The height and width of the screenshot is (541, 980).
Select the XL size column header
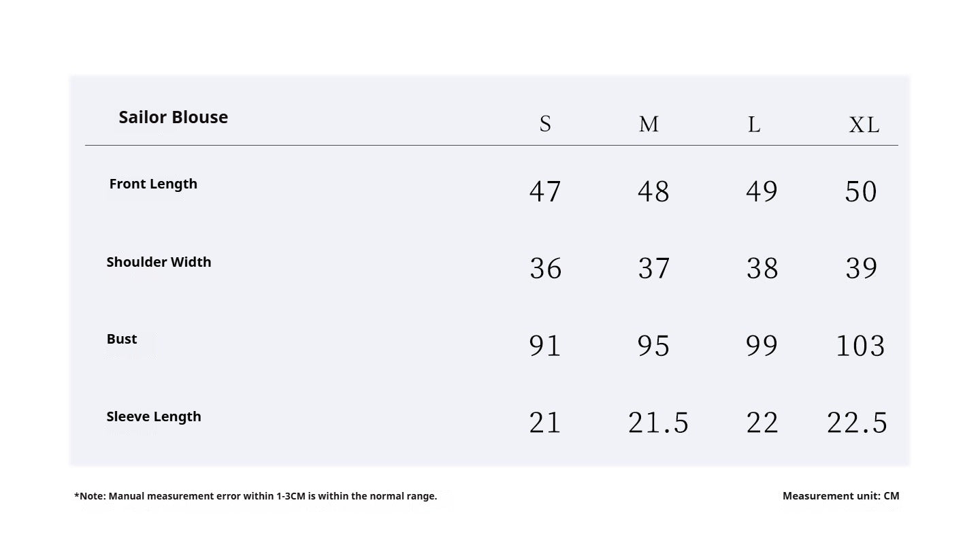point(864,125)
